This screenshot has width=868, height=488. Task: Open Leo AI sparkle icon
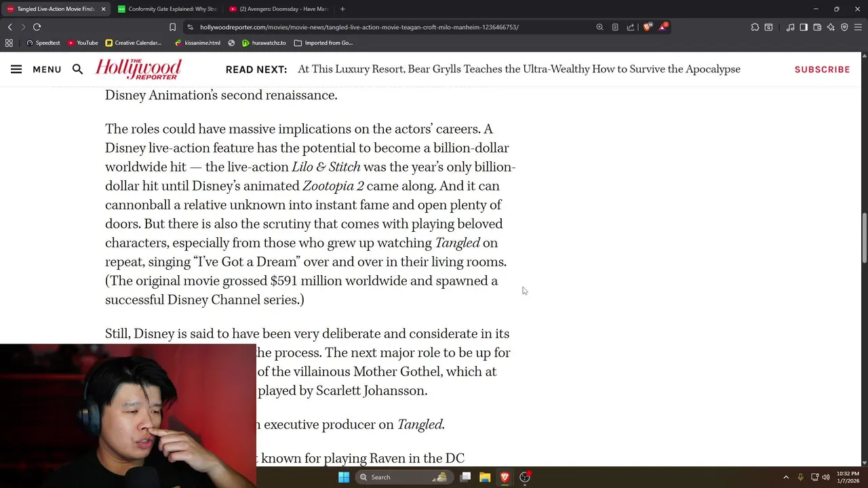(831, 27)
